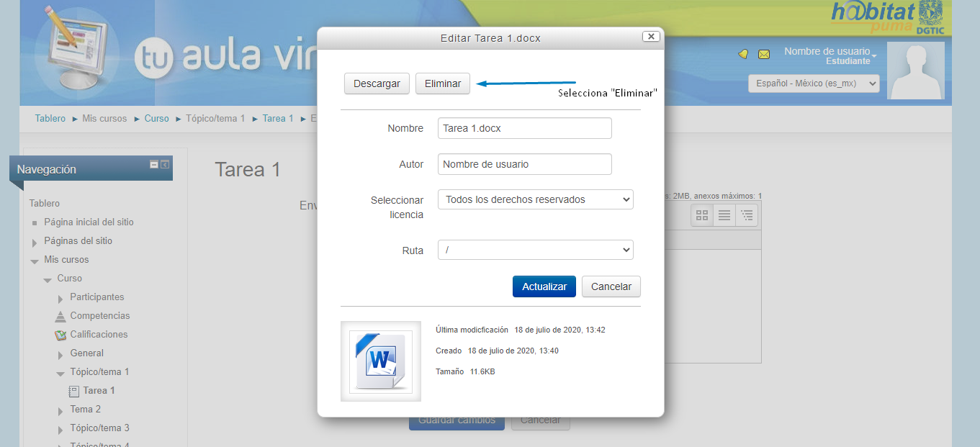Screen dimensions: 980x447
Task: Click the user profile avatar picture
Action: (x=915, y=71)
